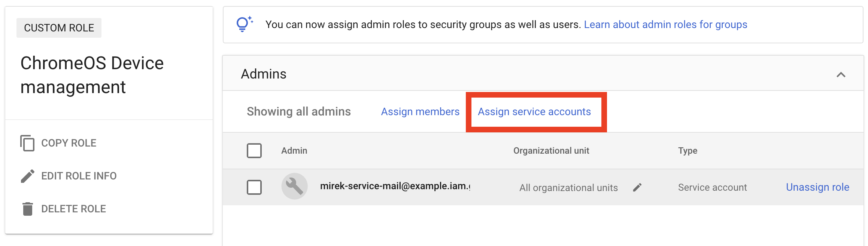Tick the checkbox for mirek-service-mail account
Viewport: 868px width, 246px height.
click(254, 187)
